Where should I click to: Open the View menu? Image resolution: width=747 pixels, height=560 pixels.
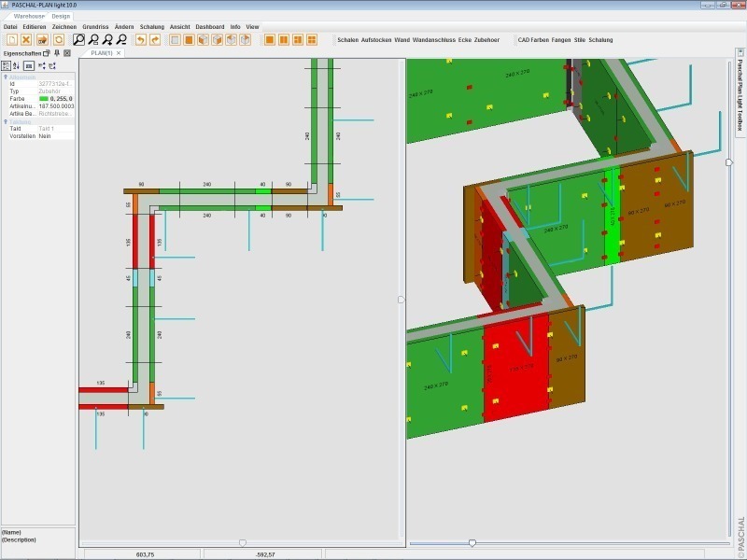coord(252,27)
